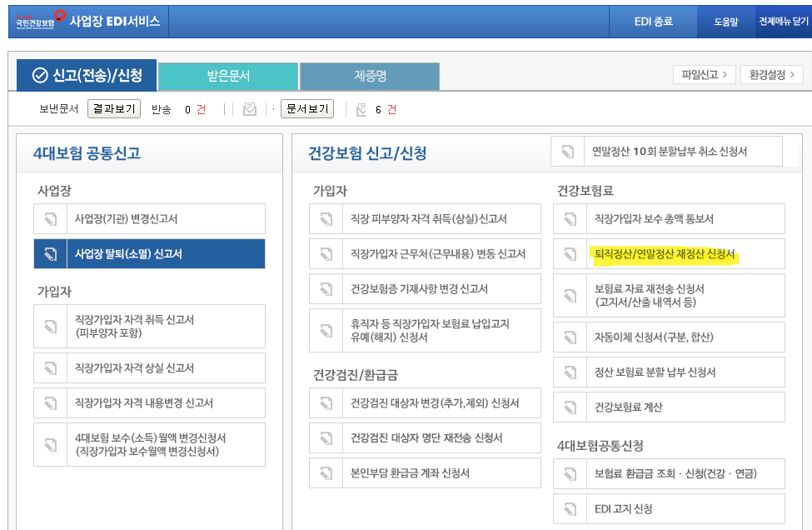Click icon beside 직장 피부양자 자격 취득(상실)신고서
The image size is (812, 530).
(326, 218)
